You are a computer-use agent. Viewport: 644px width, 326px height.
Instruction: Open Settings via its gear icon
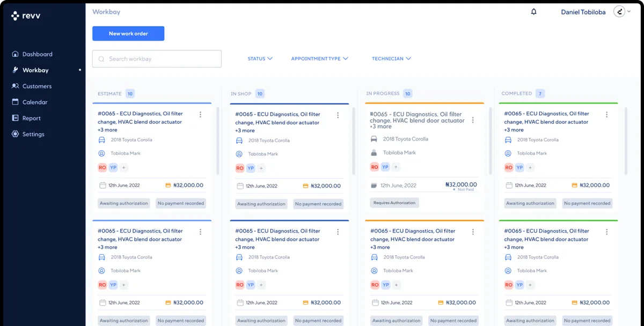coord(15,134)
